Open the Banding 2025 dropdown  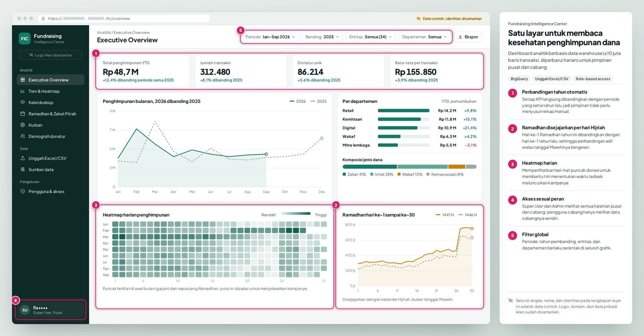322,37
